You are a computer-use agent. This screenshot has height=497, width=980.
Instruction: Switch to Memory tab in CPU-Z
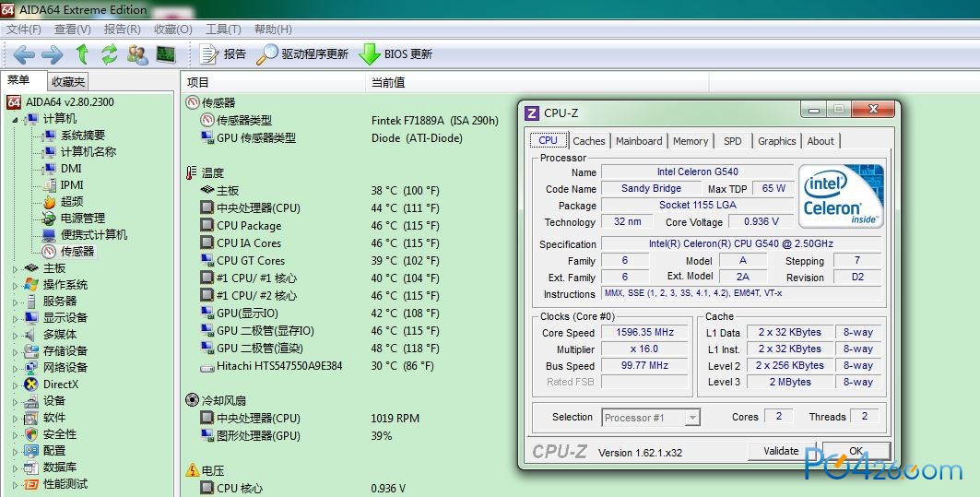pyautogui.click(x=691, y=141)
